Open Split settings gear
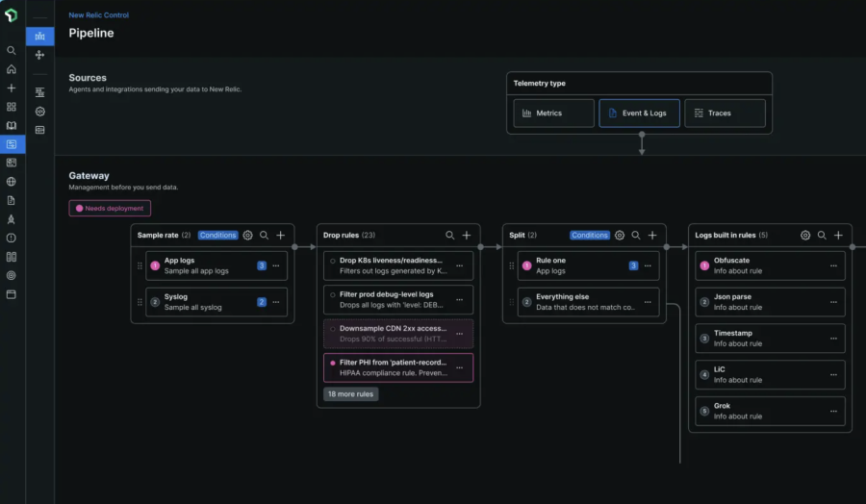This screenshot has height=504, width=866. coord(619,235)
